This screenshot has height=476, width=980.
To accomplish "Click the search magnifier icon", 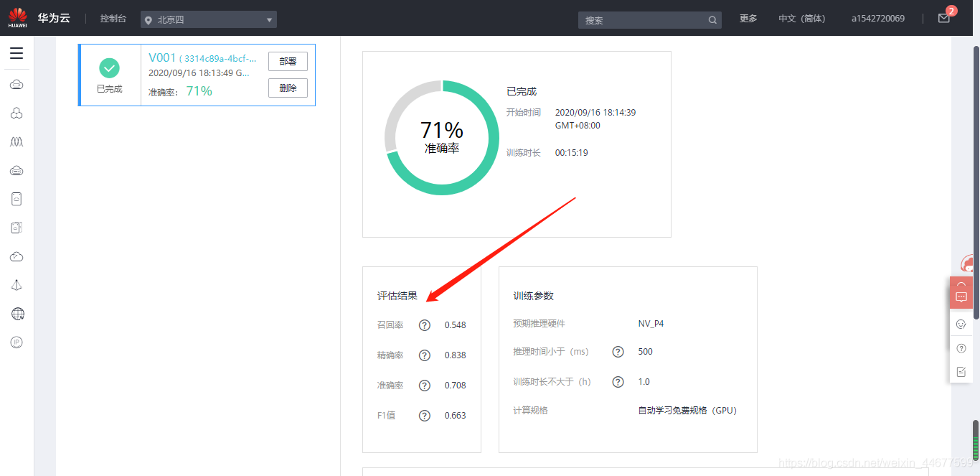I will click(712, 20).
